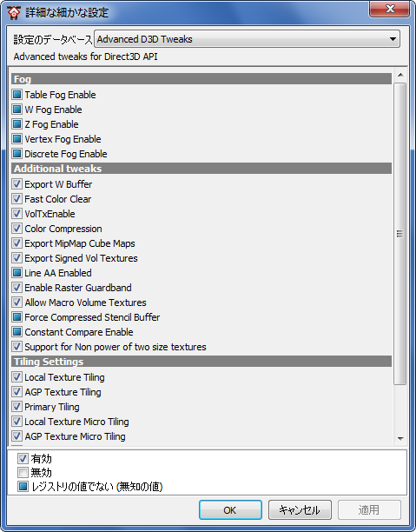Image resolution: width=416 pixels, height=532 pixels.
Task: Click the キャンセル button
Action: [x=300, y=509]
